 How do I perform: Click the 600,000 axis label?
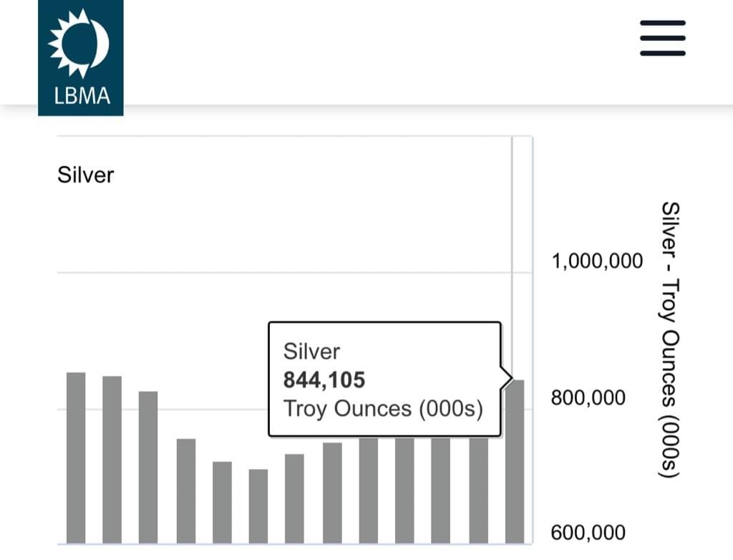pos(588,533)
